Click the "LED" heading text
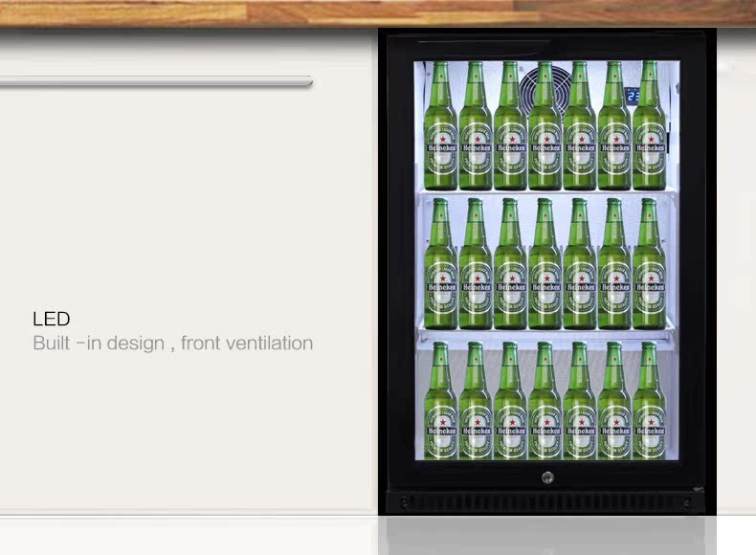 (51, 319)
